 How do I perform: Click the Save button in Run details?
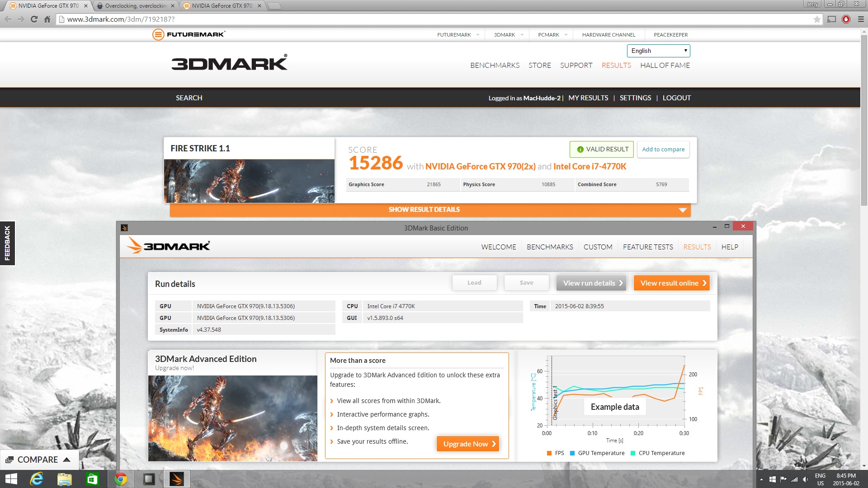[526, 283]
